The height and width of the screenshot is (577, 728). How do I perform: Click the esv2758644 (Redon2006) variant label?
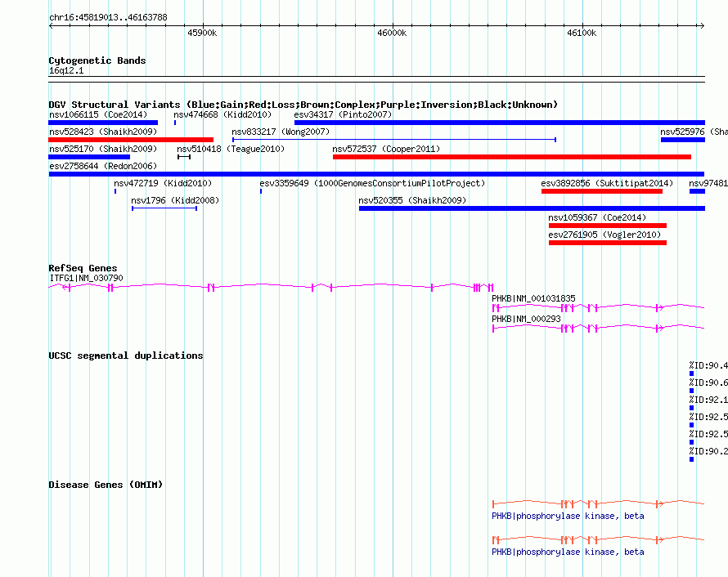tap(103, 166)
